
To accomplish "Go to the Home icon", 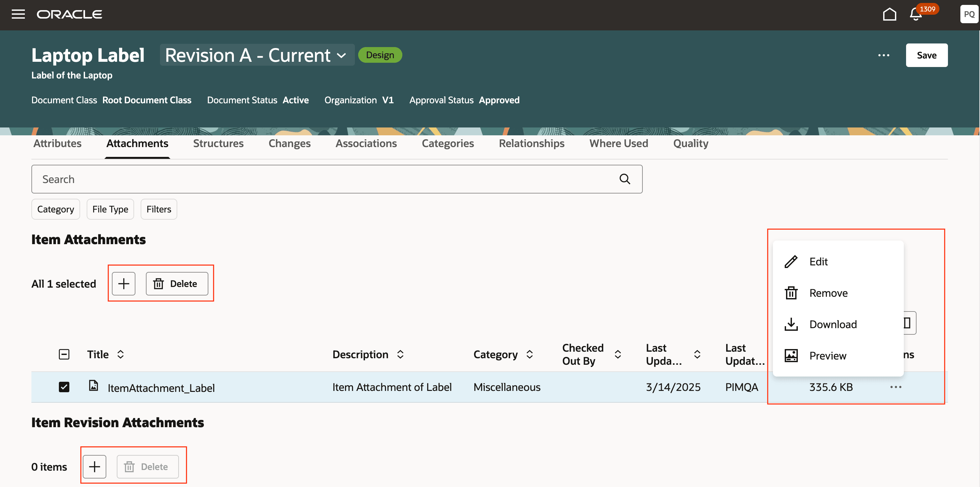I will pyautogui.click(x=889, y=14).
